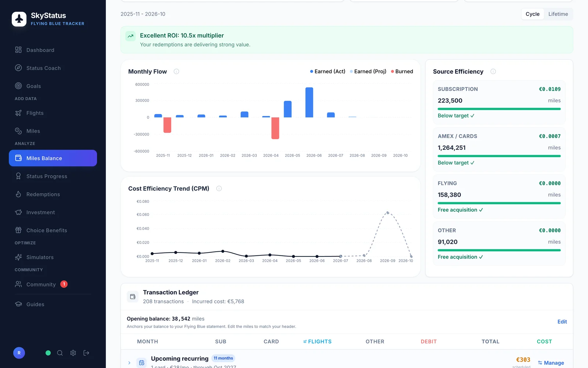Click the Redemptions flame icon
The height and width of the screenshot is (368, 588).
pyautogui.click(x=18, y=194)
